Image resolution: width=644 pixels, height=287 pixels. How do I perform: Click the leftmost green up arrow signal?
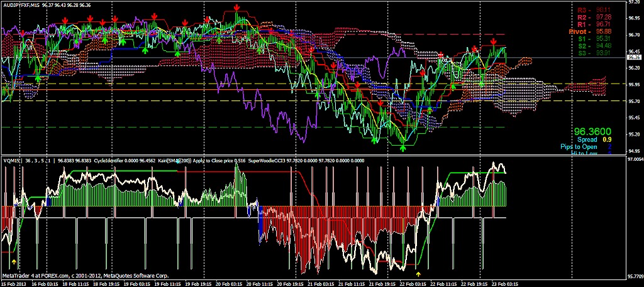(x=38, y=79)
